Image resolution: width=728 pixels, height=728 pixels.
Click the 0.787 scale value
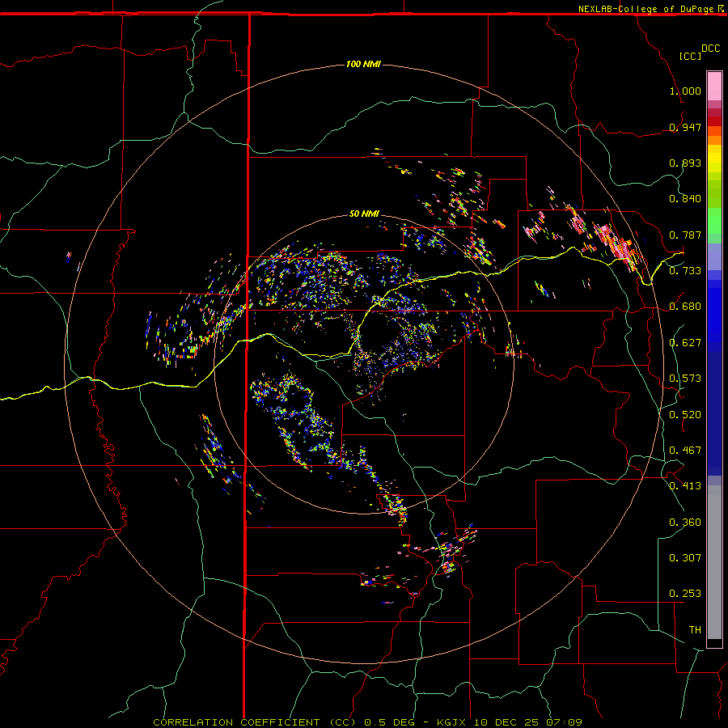[x=685, y=235]
